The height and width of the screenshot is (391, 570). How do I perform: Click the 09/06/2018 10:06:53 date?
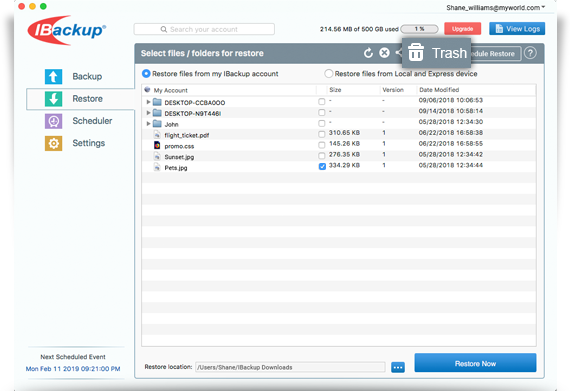(x=450, y=100)
